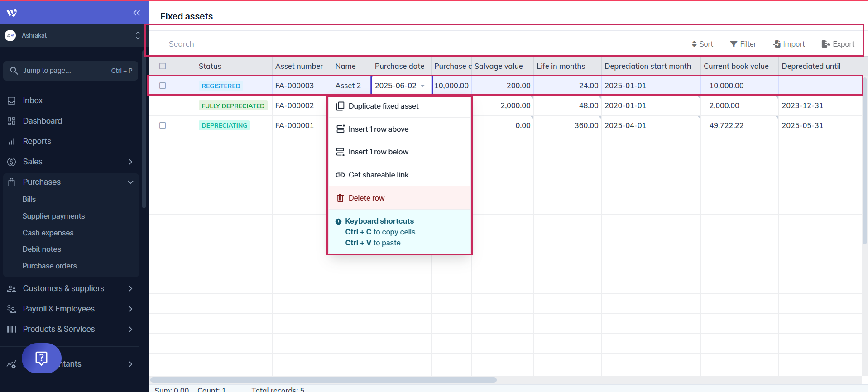Go to Purchase orders page

49,266
